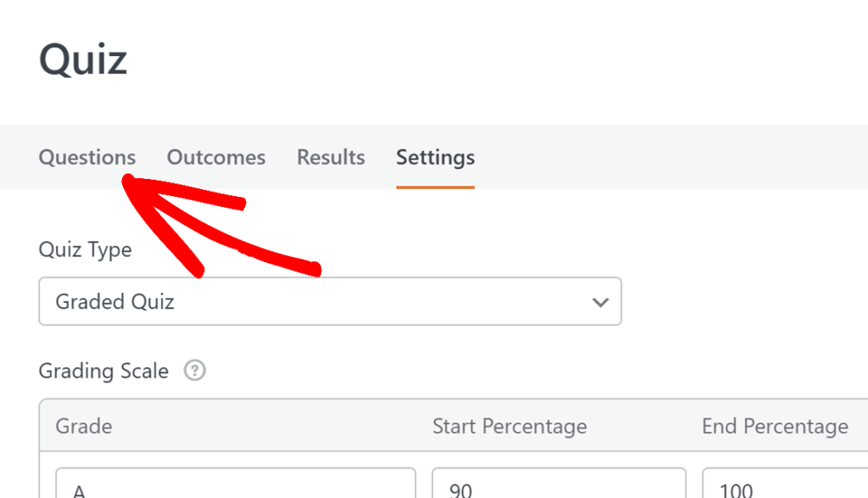Focus the Start Percentage field showing 90
This screenshot has height=498, width=868.
(559, 485)
